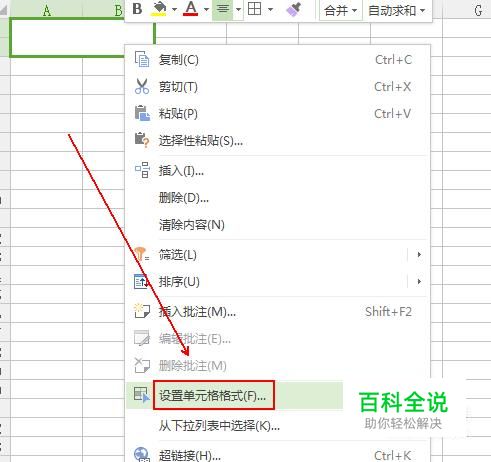Click the format painter brush icon
The height and width of the screenshot is (462, 491).
pyautogui.click(x=294, y=9)
